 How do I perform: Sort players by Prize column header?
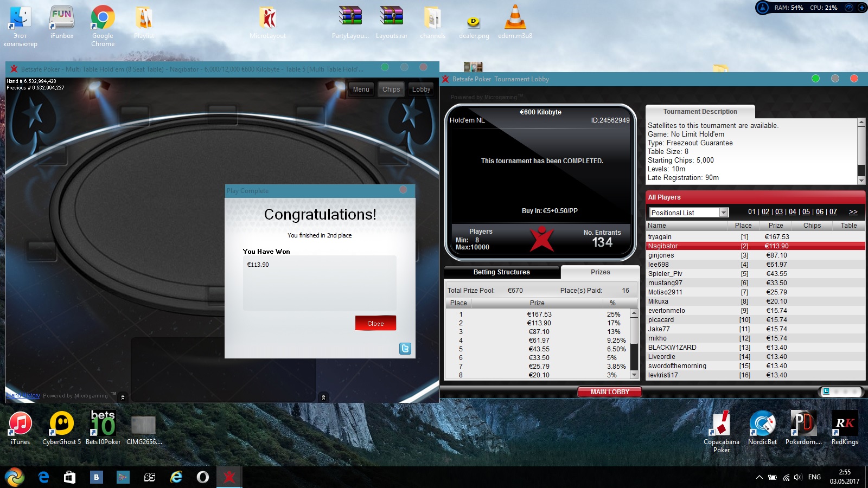tap(776, 226)
